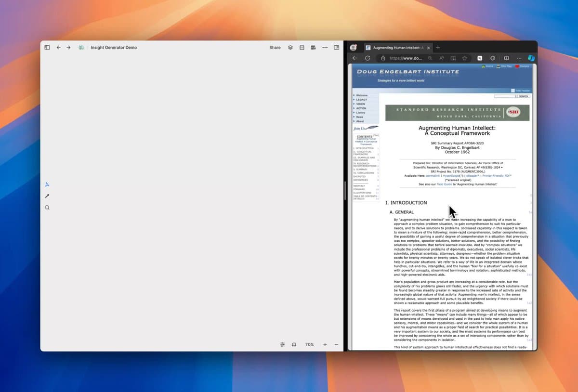Toggle the Hide header checkbox
Image resolution: width=578 pixels, height=392 pixels.
coord(512,91)
